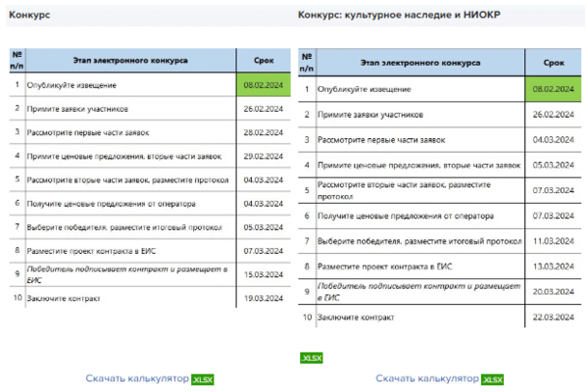Open the left table's "Скачать калькулятор" link
This screenshot has height=392, width=588.
(x=137, y=378)
